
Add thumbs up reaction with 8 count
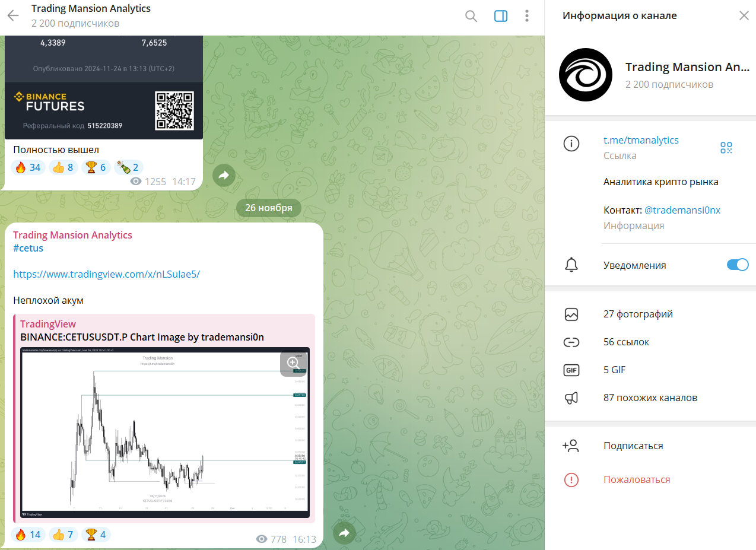pos(63,167)
